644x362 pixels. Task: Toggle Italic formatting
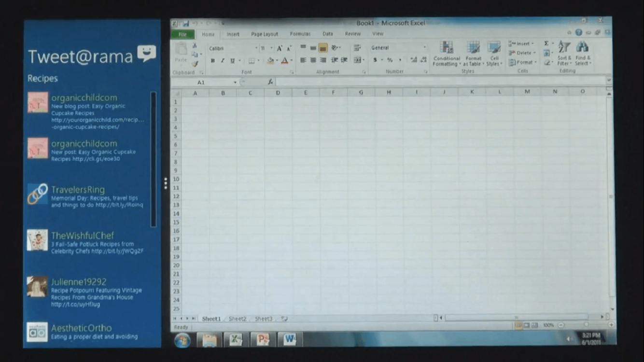pos(223,61)
